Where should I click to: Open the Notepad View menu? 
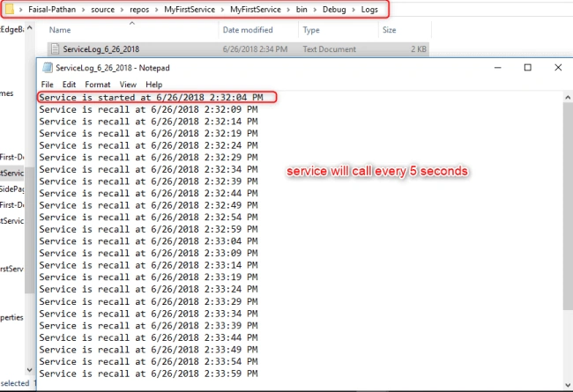[x=128, y=85]
